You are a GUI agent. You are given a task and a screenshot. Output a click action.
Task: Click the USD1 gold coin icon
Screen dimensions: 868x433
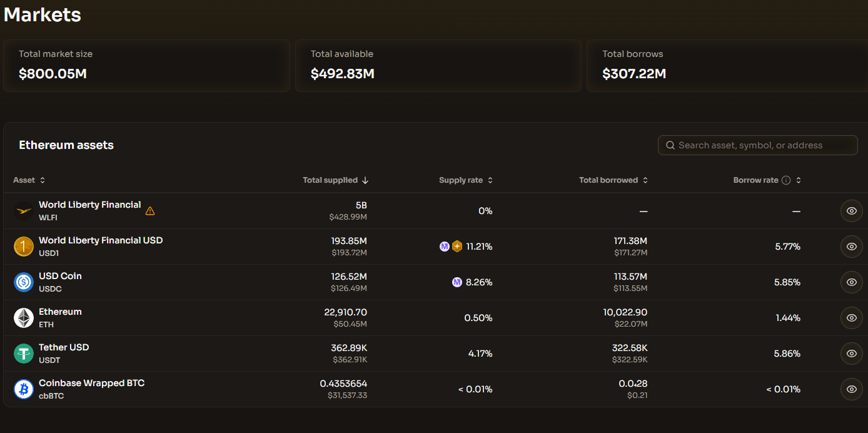pos(24,247)
